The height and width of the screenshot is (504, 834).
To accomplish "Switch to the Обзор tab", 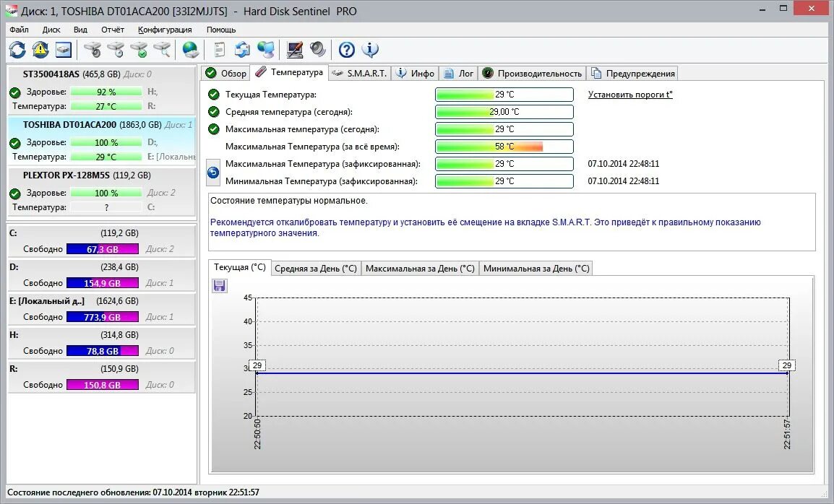I will tap(226, 74).
